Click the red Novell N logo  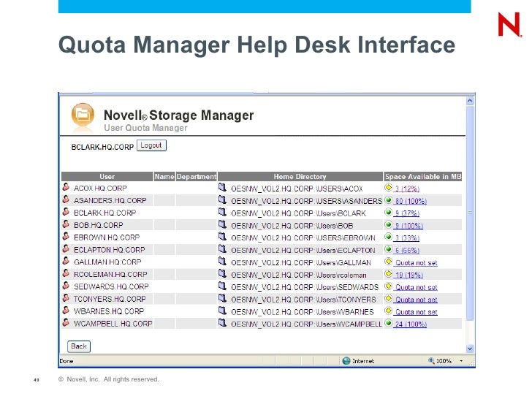click(509, 24)
